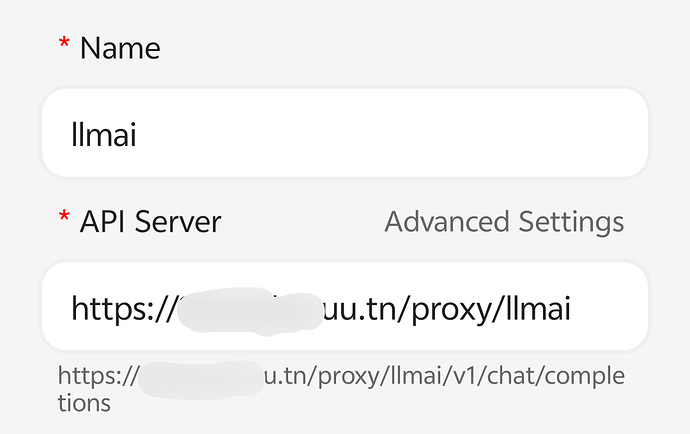Screen dimensions: 690x434
Task: Click the word 'Advanced' in the settings link
Action: pyautogui.click(x=445, y=221)
